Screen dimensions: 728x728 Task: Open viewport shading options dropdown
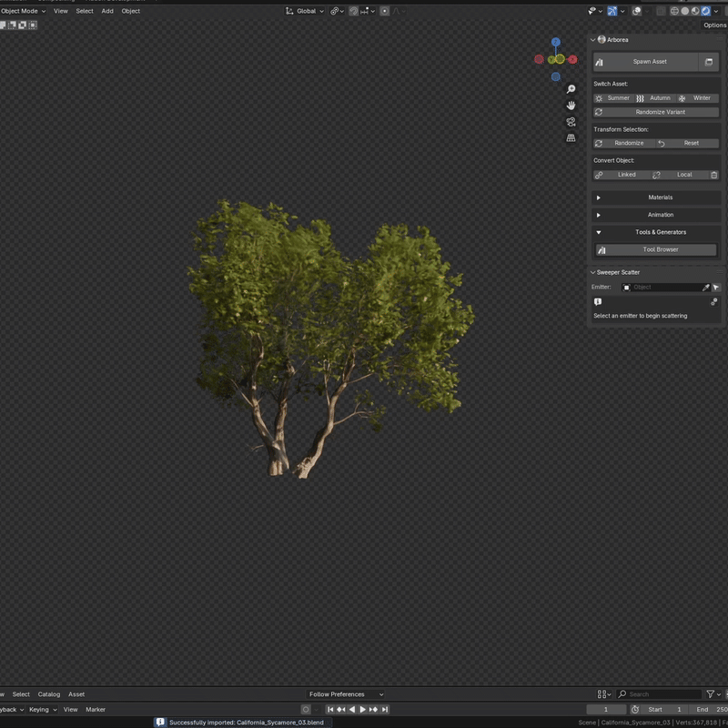click(716, 11)
